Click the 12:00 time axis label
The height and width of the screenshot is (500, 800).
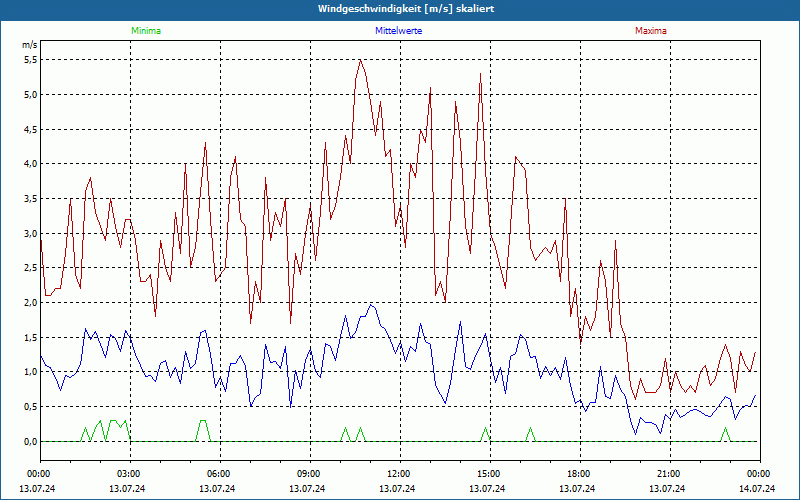coord(401,474)
